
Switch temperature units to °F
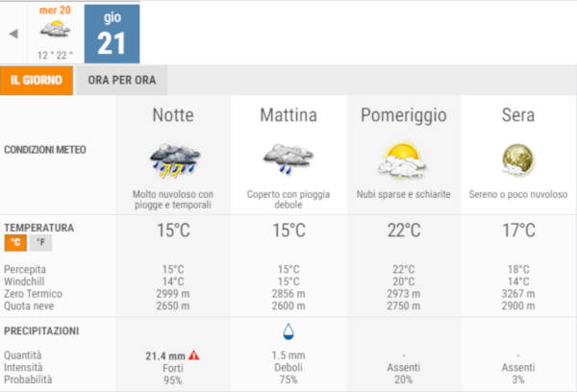pyautogui.click(x=40, y=242)
